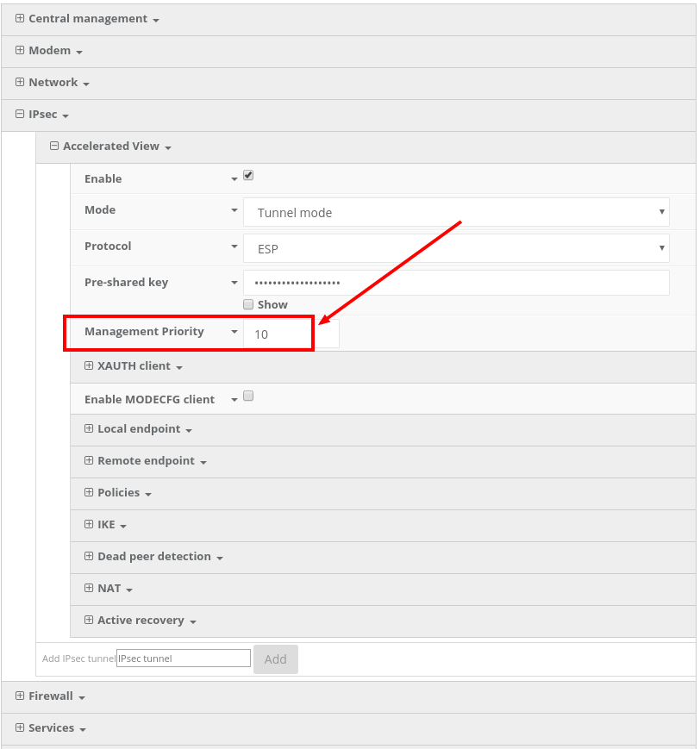This screenshot has width=700, height=749.
Task: Open the Policies section header
Action: tap(119, 492)
